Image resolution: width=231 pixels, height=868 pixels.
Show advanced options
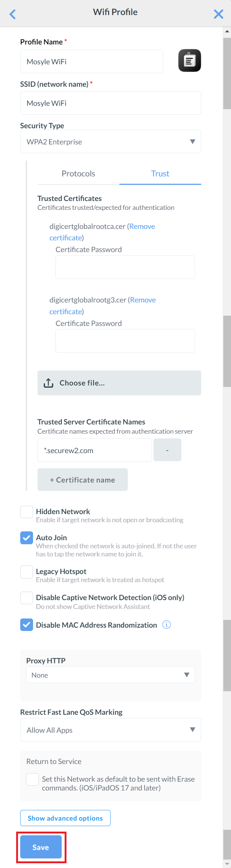pos(65,818)
